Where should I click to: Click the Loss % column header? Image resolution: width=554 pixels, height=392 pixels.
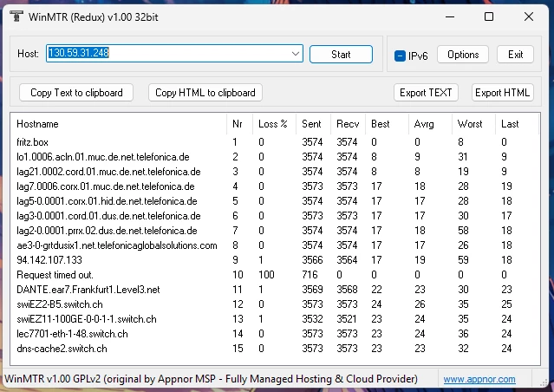pyautogui.click(x=274, y=124)
